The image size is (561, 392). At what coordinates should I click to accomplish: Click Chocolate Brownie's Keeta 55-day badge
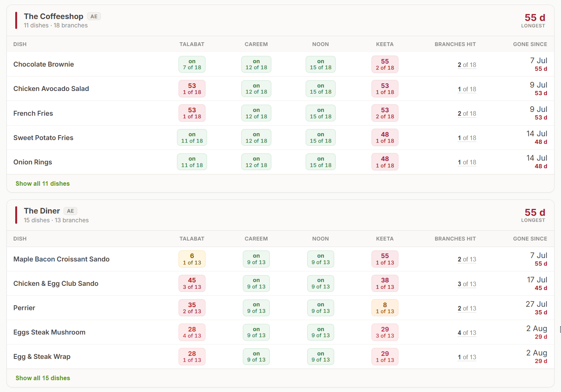click(x=385, y=64)
